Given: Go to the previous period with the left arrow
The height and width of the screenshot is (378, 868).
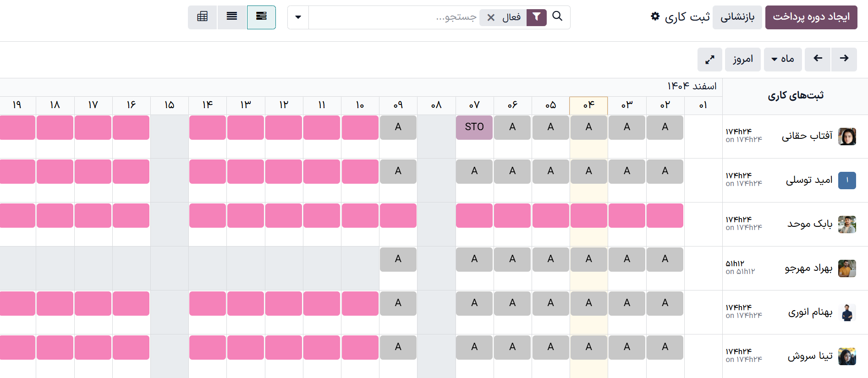Looking at the screenshot, I should tap(818, 59).
